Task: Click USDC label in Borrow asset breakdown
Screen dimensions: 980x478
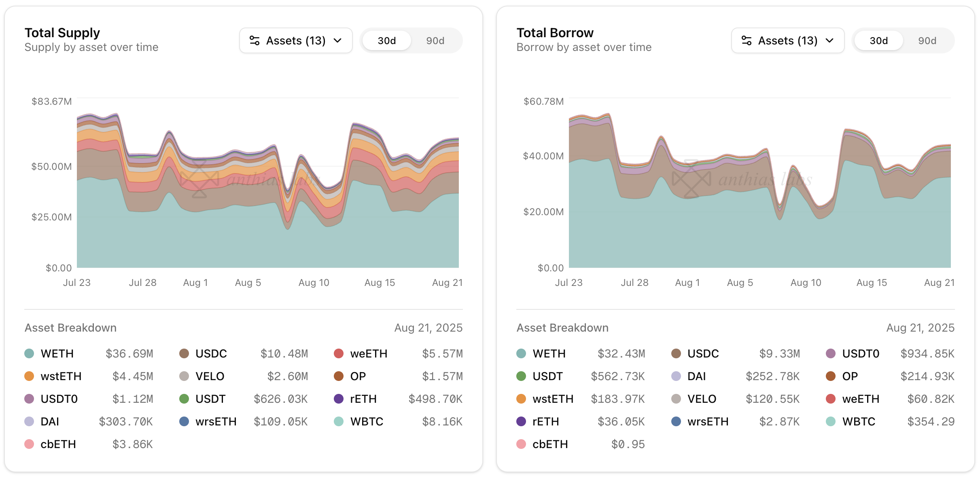Action: [x=703, y=353]
